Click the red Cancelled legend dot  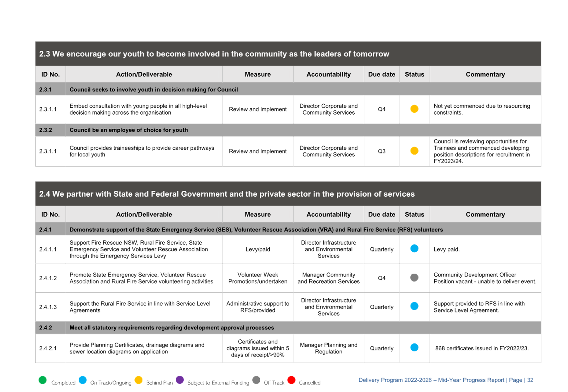tap(291, 380)
